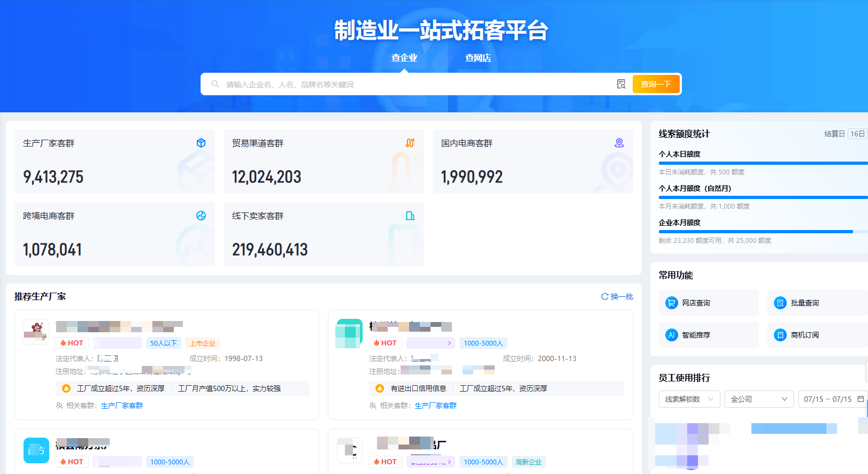Click the building icon on 线下卖家客群 card
The image size is (868, 474).
pos(410,216)
